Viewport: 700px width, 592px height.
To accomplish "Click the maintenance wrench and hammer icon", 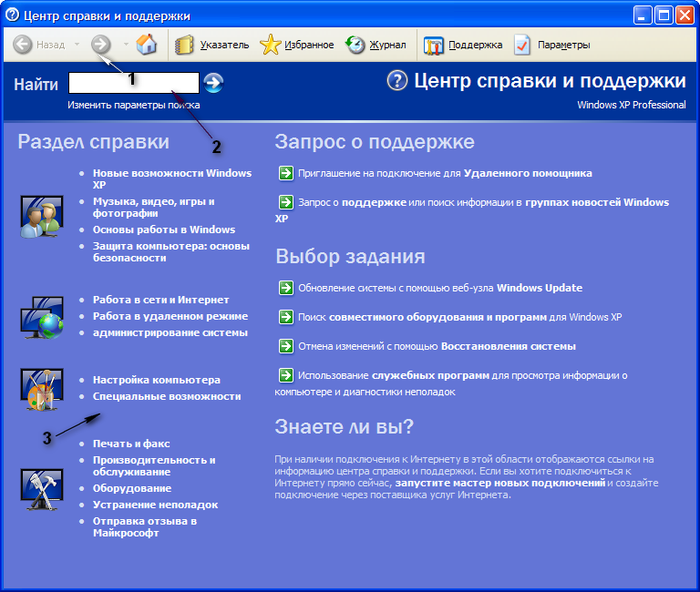I will point(42,489).
